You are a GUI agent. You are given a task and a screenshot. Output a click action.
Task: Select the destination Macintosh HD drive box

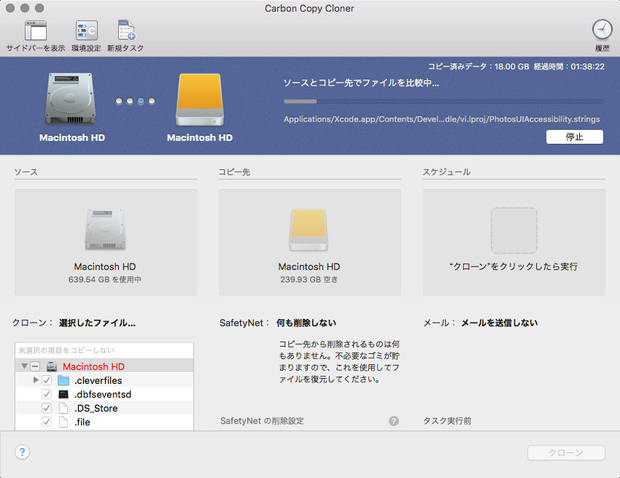(x=310, y=242)
